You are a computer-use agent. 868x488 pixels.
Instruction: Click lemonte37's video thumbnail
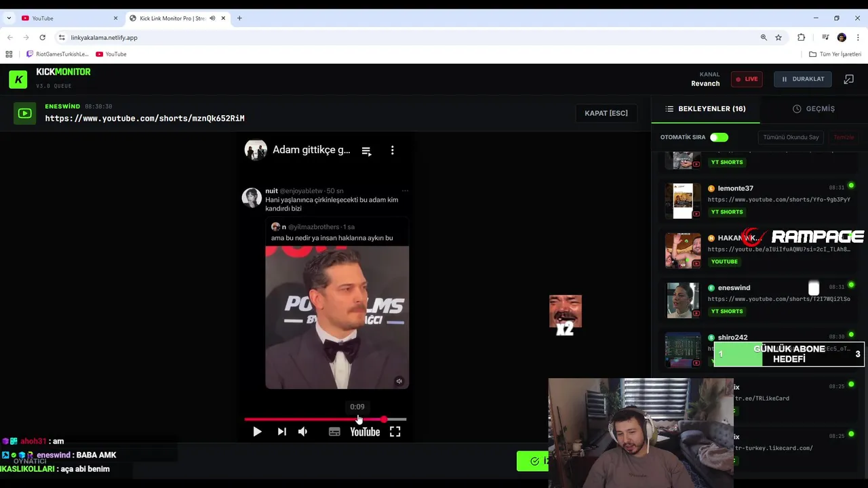(683, 201)
